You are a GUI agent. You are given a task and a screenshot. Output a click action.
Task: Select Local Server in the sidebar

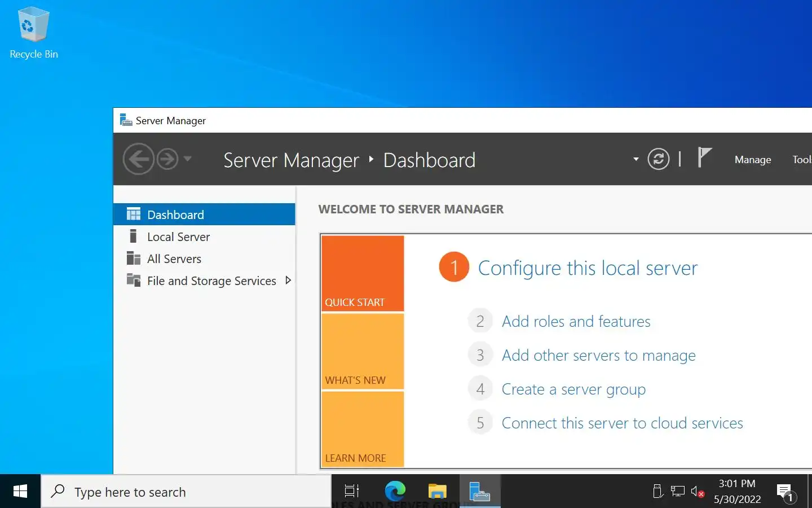(x=204, y=237)
